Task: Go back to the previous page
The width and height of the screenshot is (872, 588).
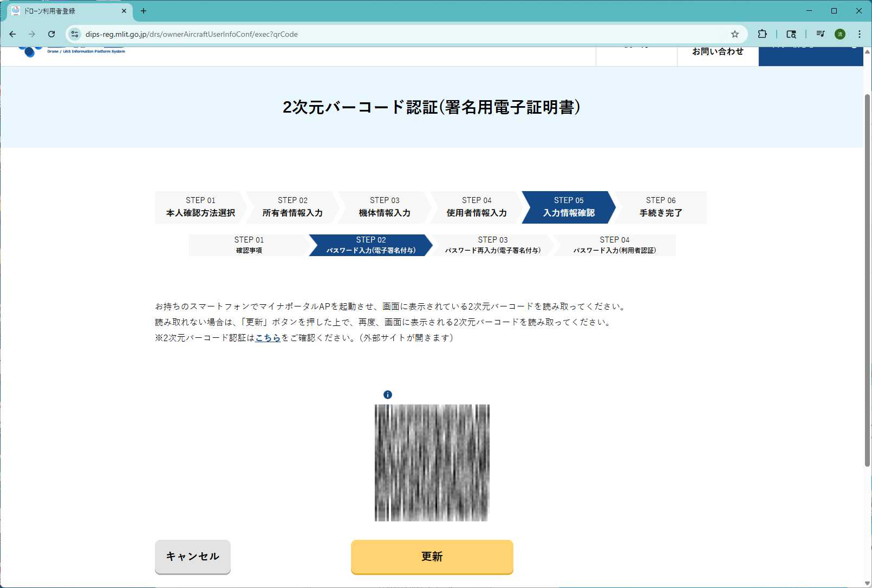Action: (12, 34)
